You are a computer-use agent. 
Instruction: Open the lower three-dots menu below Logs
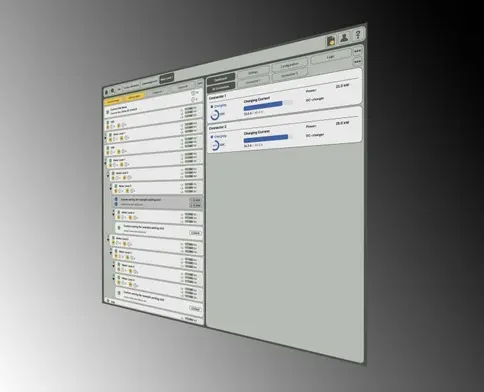357,62
